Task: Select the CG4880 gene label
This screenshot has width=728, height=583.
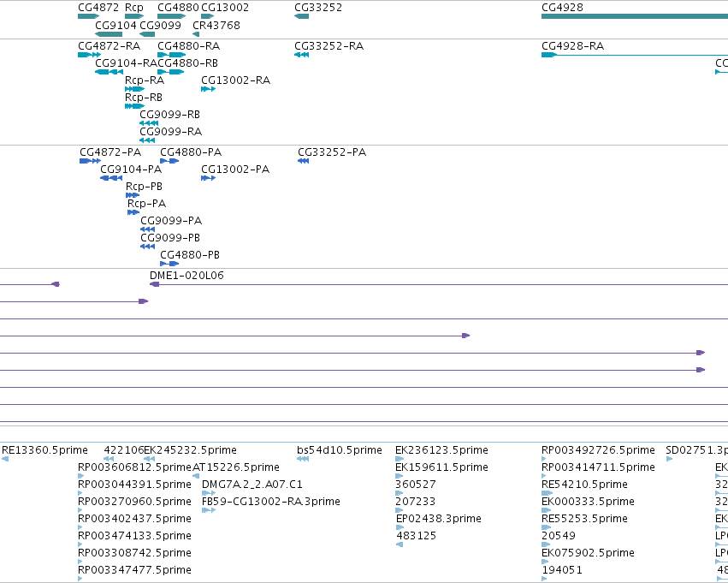Action: 178,8
